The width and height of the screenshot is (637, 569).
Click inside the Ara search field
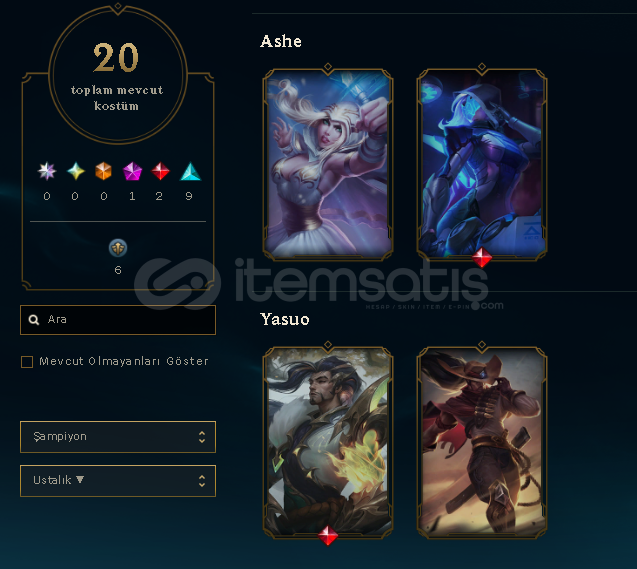(x=118, y=320)
